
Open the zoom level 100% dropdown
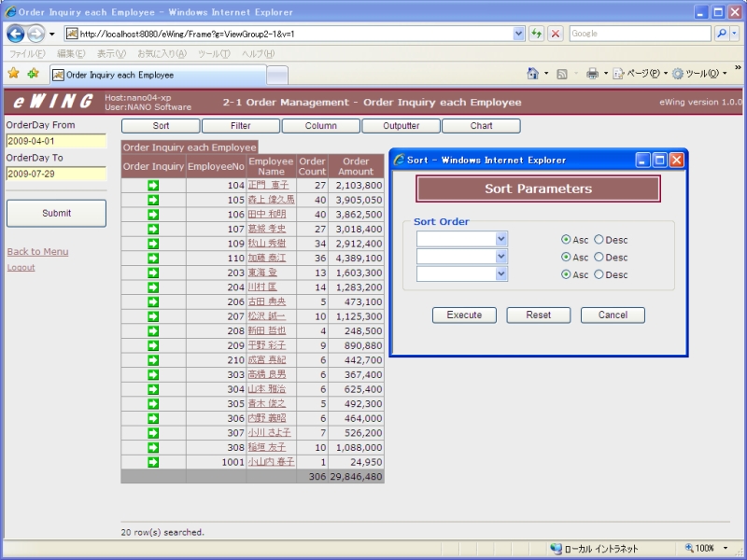(726, 548)
